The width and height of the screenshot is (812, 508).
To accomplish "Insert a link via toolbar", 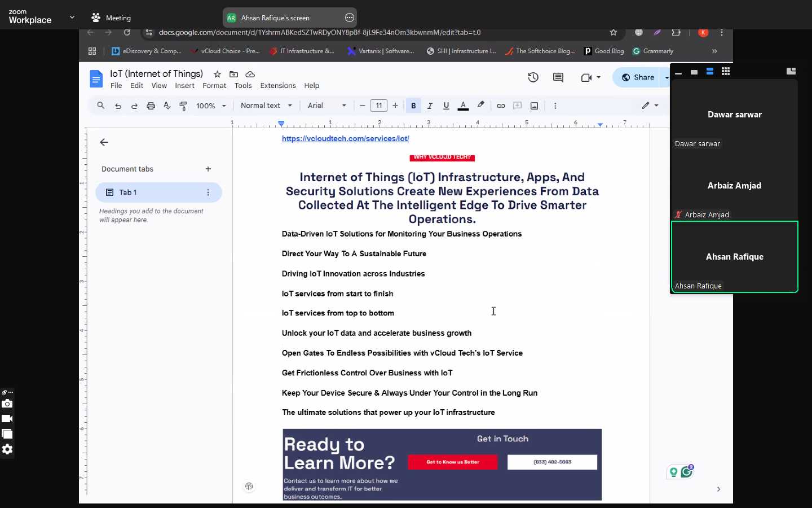I will tap(501, 106).
